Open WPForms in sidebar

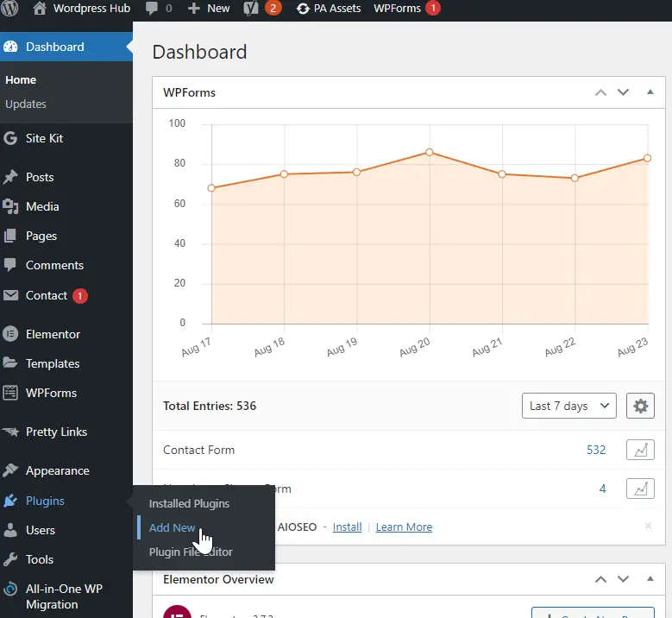point(66,393)
